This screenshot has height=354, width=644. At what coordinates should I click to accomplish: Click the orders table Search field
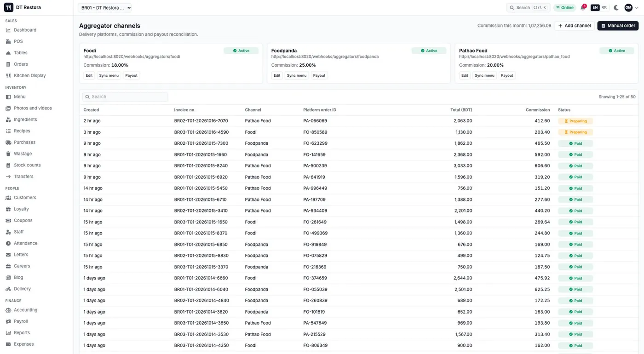pyautogui.click(x=125, y=97)
